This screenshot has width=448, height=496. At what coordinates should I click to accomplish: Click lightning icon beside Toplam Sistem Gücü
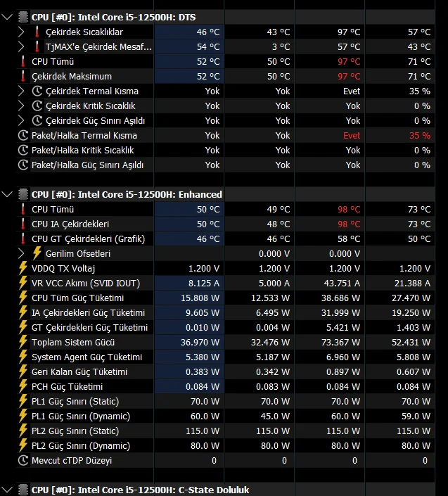coord(23,342)
